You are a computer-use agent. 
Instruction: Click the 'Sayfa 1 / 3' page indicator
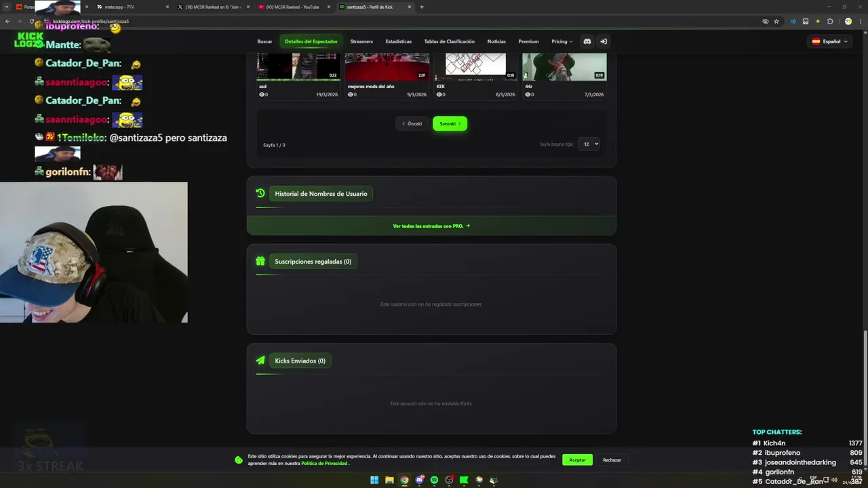click(274, 145)
